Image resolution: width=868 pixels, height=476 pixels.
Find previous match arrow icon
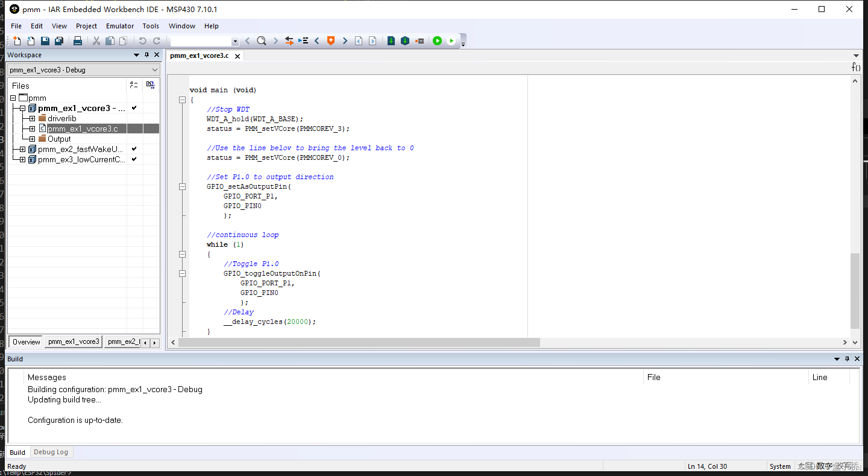point(248,41)
